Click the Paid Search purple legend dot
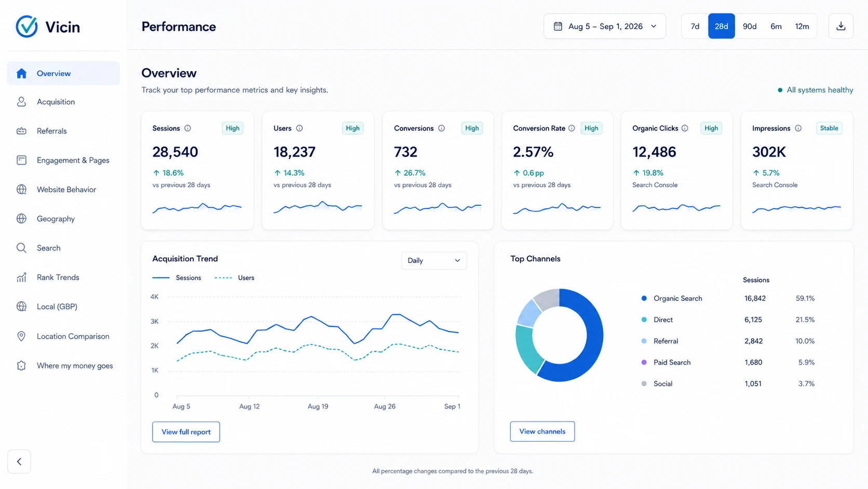868x489 pixels. (x=644, y=362)
